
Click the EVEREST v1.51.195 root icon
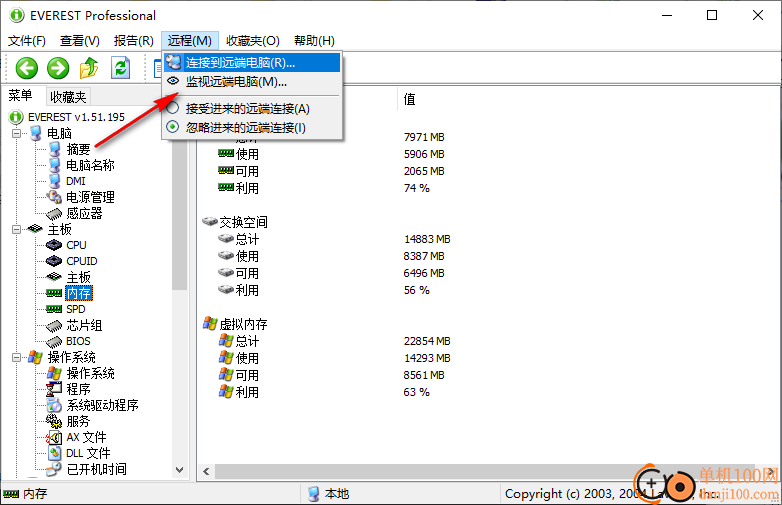16,117
